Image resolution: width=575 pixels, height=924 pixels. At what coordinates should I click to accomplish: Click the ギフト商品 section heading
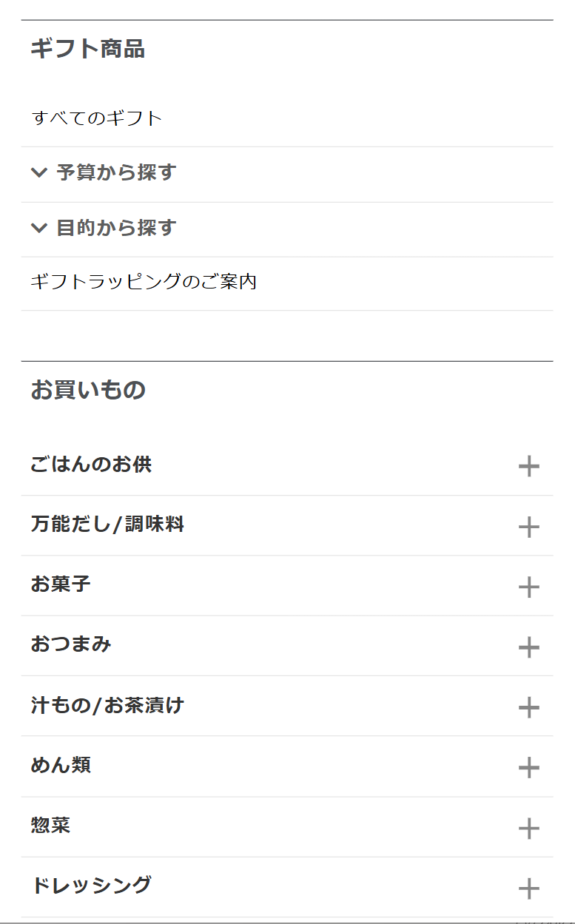pyautogui.click(x=87, y=50)
